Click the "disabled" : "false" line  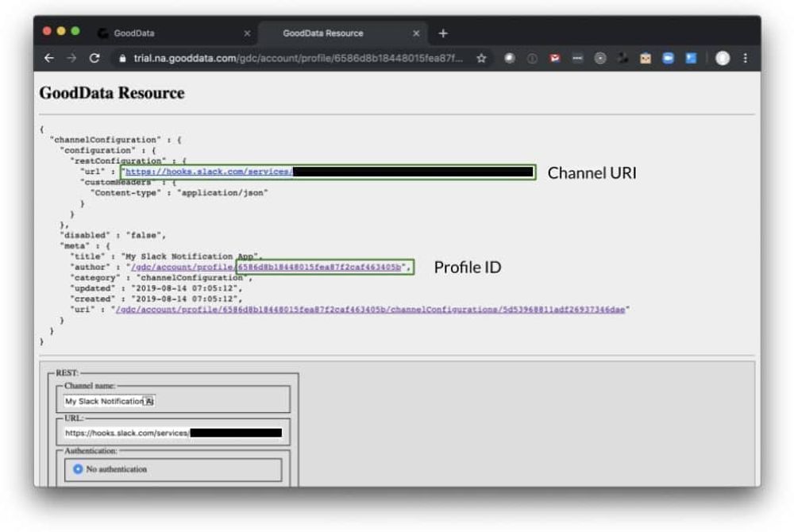[x=113, y=235]
